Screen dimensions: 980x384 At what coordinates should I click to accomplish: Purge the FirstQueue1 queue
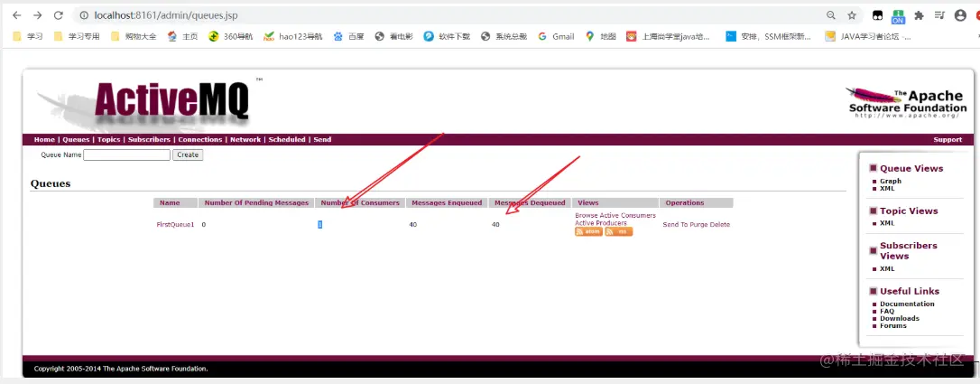699,224
